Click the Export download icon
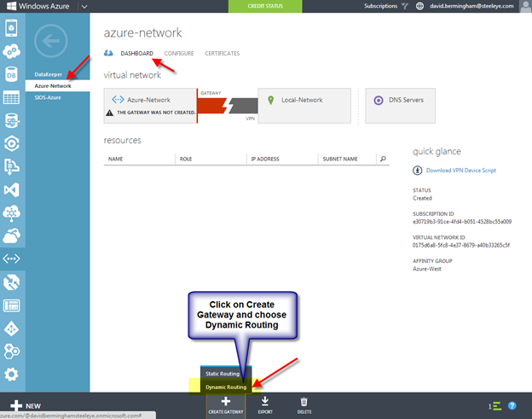Image resolution: width=532 pixels, height=419 pixels. [x=264, y=404]
